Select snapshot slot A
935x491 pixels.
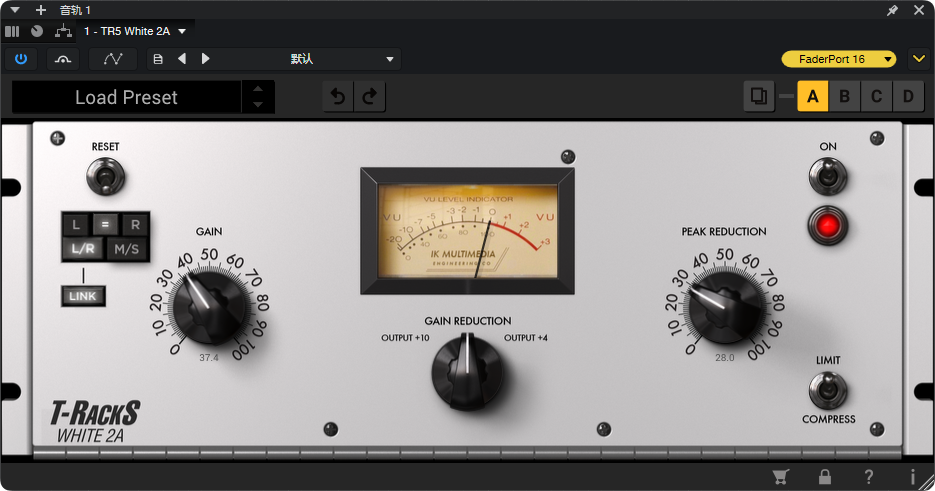click(813, 96)
